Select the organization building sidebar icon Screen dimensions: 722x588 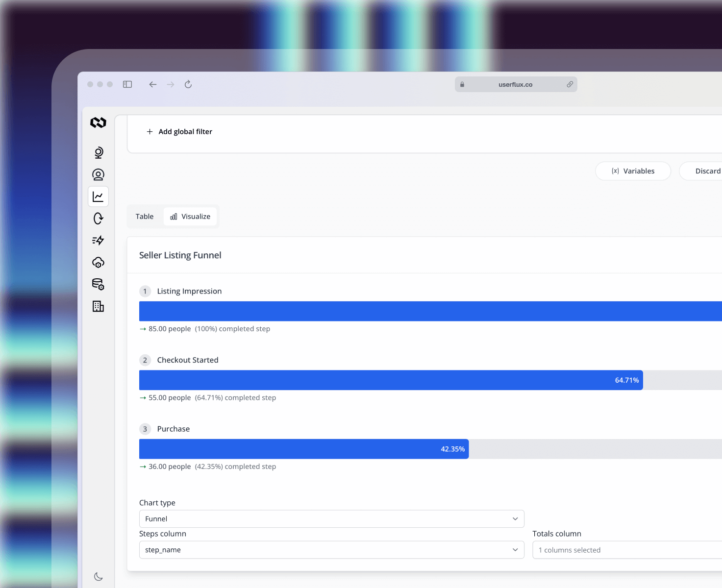coord(98,306)
